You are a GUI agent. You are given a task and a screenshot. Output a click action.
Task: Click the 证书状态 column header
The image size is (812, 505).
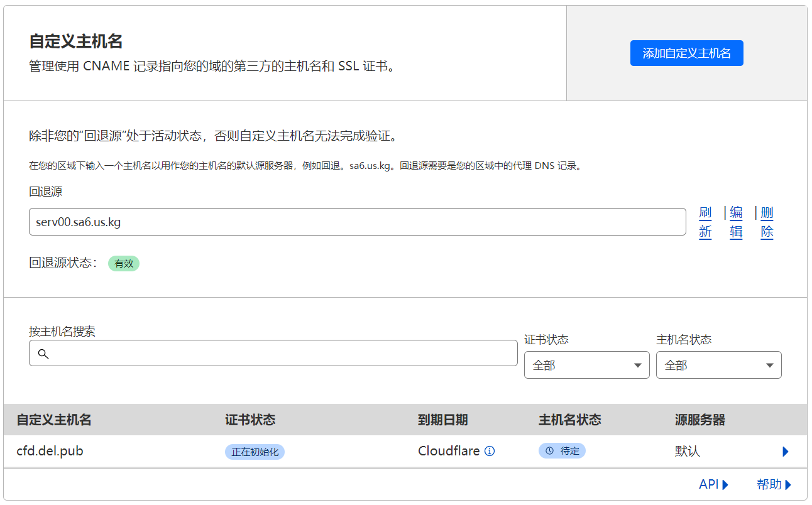250,420
